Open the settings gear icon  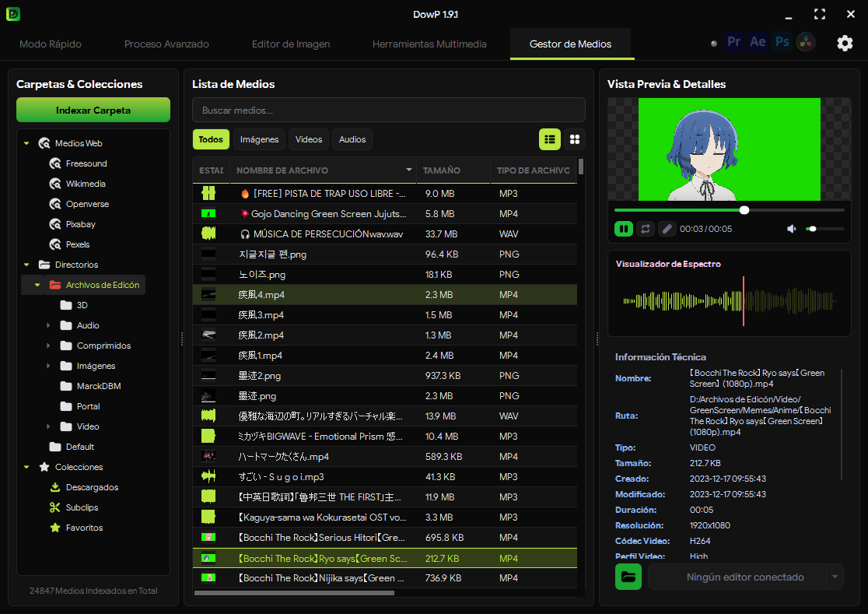(x=845, y=43)
